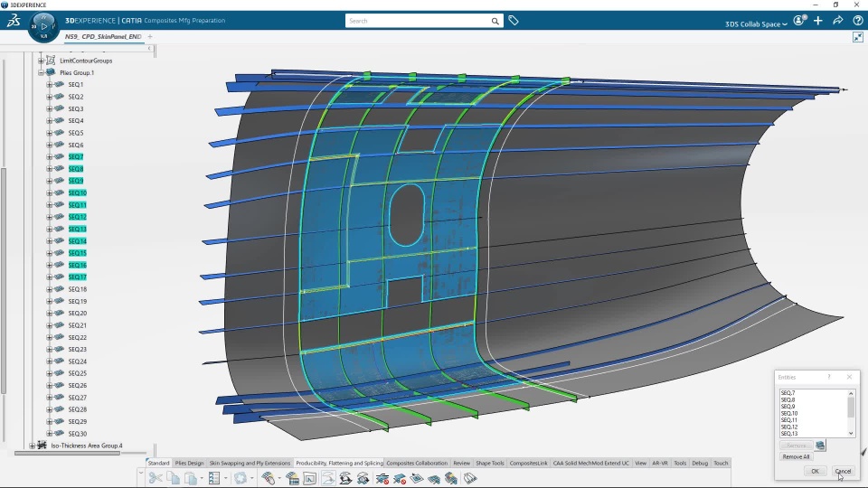Click the Entities list vertical scrollbar
Screen dimensions: 868x488
point(851,408)
